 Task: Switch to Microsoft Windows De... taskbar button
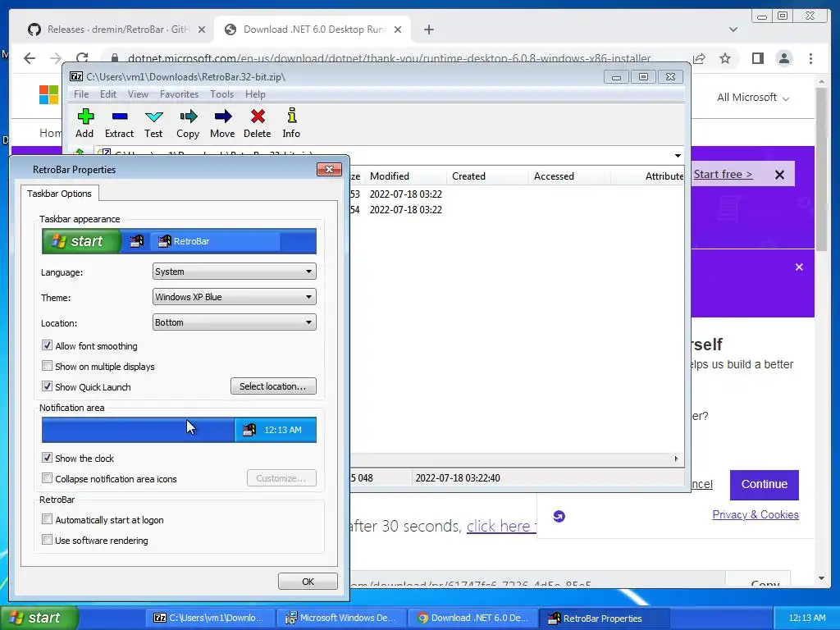point(341,619)
